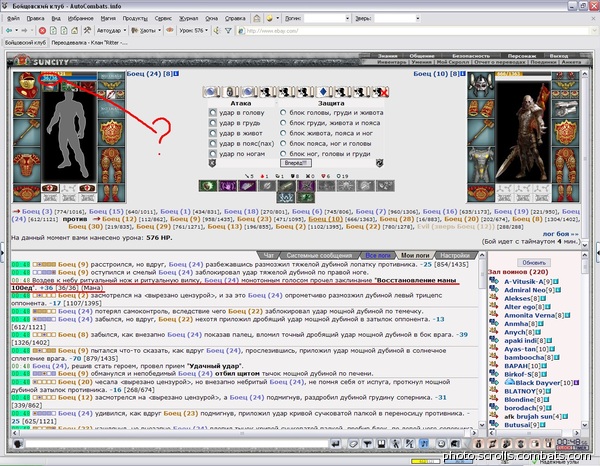Open the back button history arrow
The image size is (600, 466).
(16, 30)
